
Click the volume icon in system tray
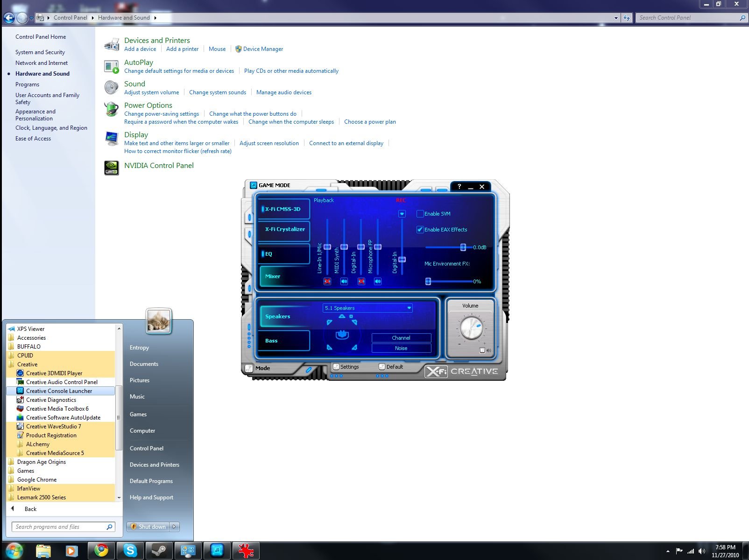702,551
